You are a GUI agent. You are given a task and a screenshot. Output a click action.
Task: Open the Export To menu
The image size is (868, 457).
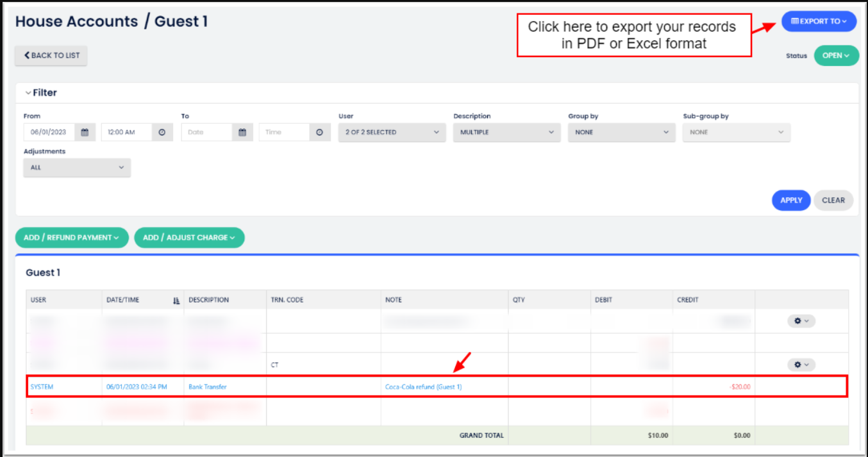(819, 21)
